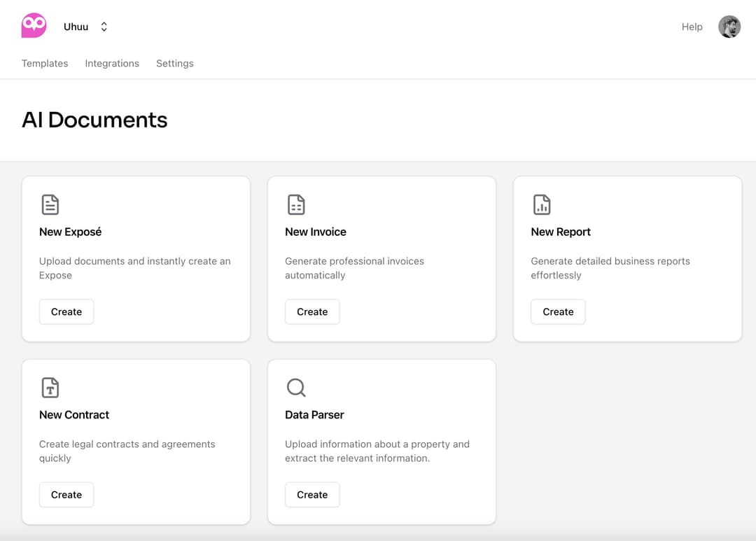Image resolution: width=756 pixels, height=541 pixels.
Task: Switch to the Integrations tab
Action: tap(112, 63)
